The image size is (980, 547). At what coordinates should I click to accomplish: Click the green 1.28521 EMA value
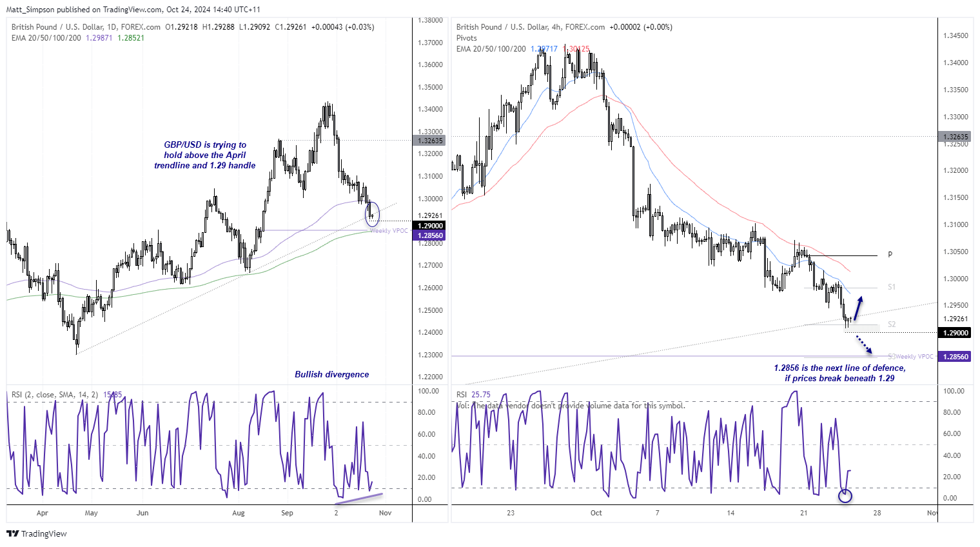[131, 38]
